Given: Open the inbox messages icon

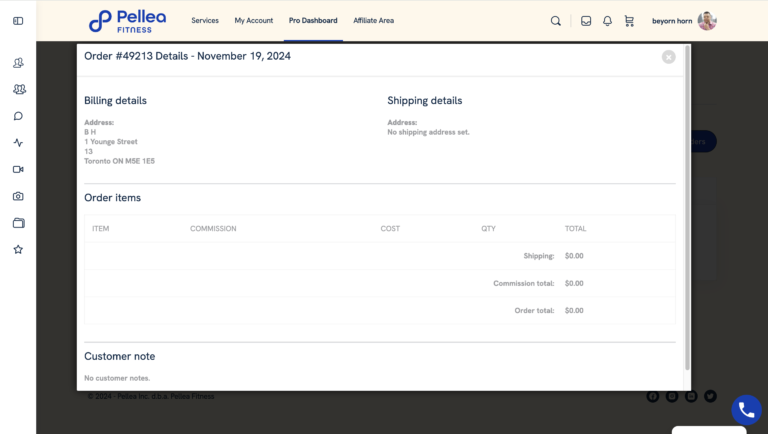Looking at the screenshot, I should coord(586,21).
